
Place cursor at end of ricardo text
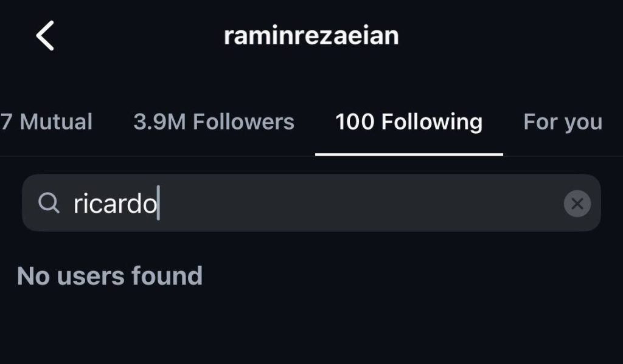point(158,204)
